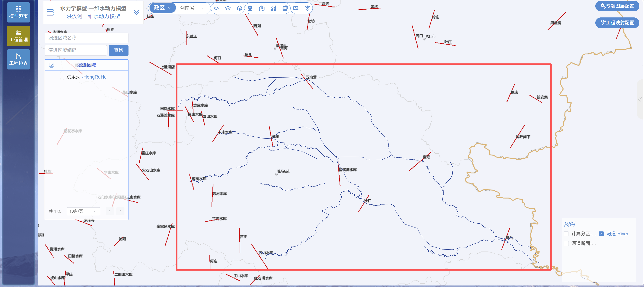The width and height of the screenshot is (644, 287).
Task: Click the laptop monitor icon
Action: click(x=296, y=8)
